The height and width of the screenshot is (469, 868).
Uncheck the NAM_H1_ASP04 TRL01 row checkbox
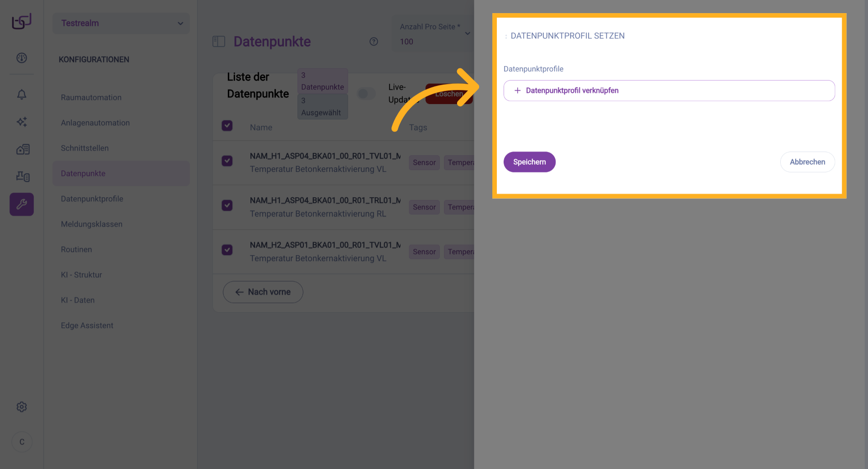tap(227, 205)
